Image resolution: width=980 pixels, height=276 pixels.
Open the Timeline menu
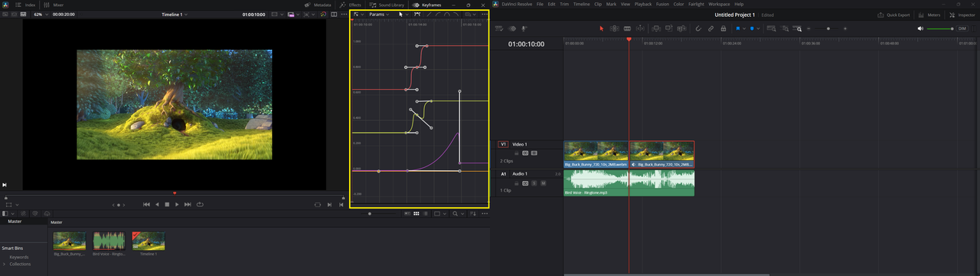coord(582,4)
